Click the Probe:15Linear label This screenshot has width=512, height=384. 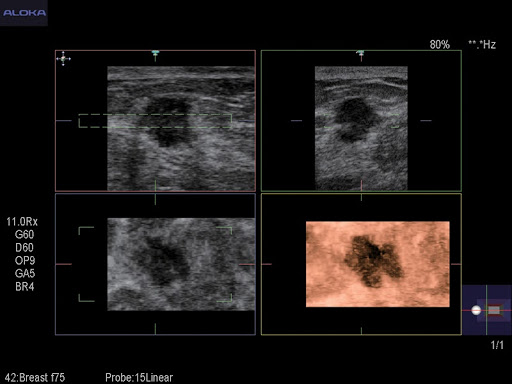(x=139, y=378)
